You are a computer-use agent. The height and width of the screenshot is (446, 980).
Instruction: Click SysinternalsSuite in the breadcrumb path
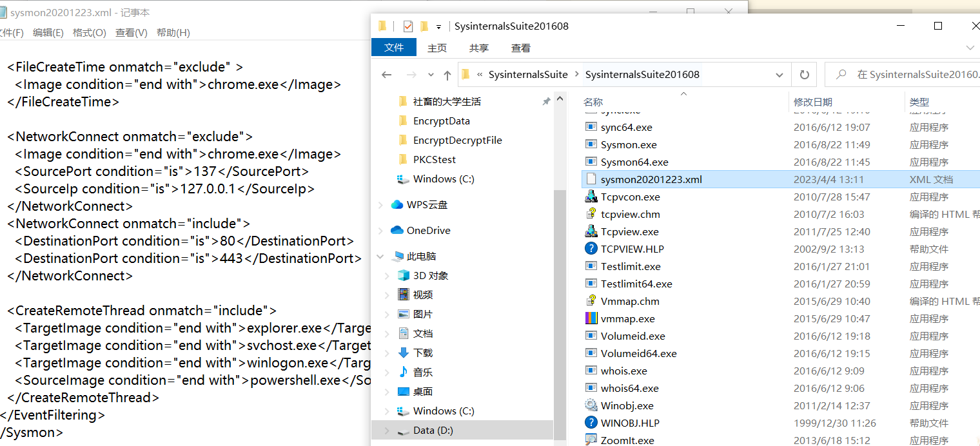pos(528,75)
